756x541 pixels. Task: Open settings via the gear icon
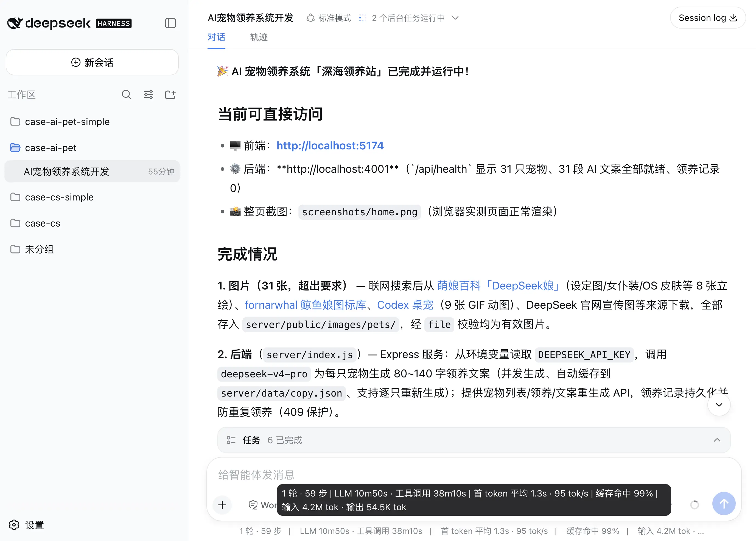pos(14,525)
